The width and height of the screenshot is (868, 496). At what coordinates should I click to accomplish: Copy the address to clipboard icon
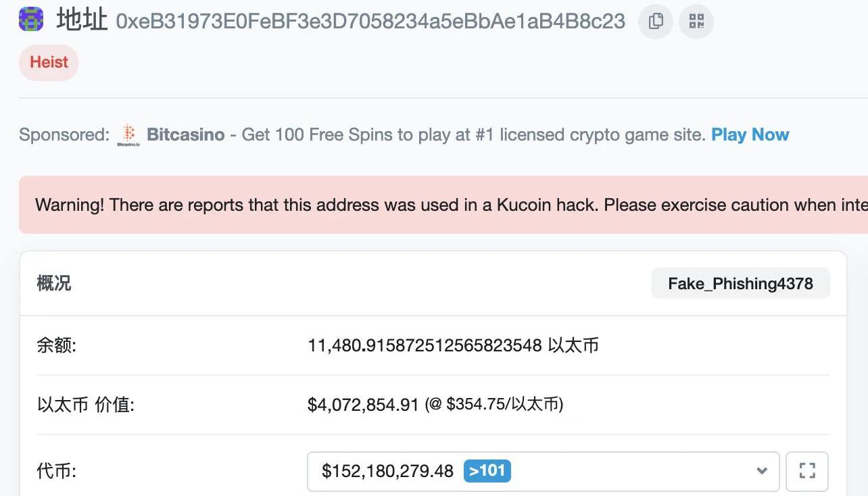point(655,22)
